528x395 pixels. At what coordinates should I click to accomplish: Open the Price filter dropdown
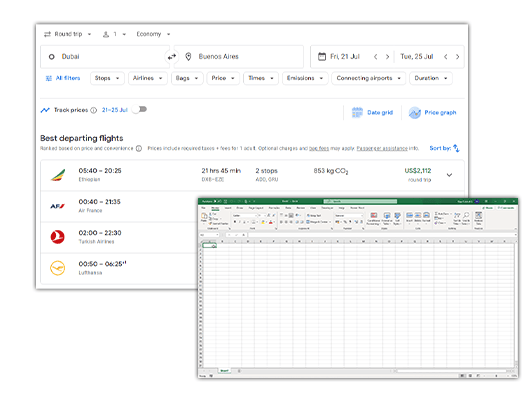pos(223,78)
